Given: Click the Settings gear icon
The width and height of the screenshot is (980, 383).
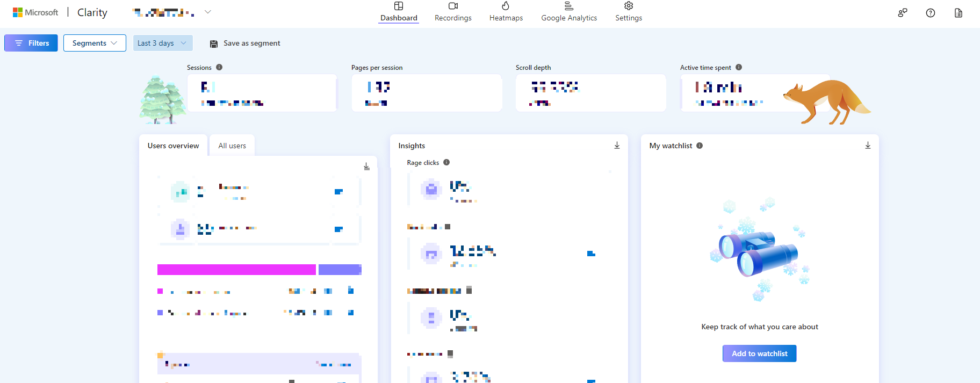Looking at the screenshot, I should [x=629, y=5].
